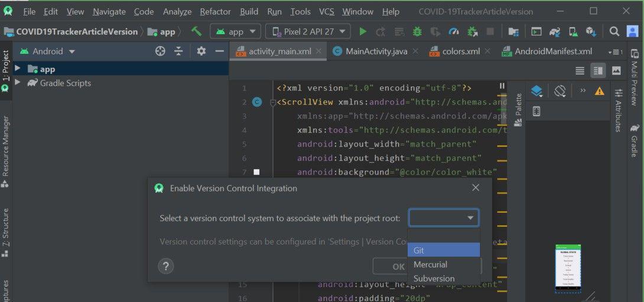The image size is (644, 302).
Task: Open the hidden tabs list dropdown
Action: [615, 52]
